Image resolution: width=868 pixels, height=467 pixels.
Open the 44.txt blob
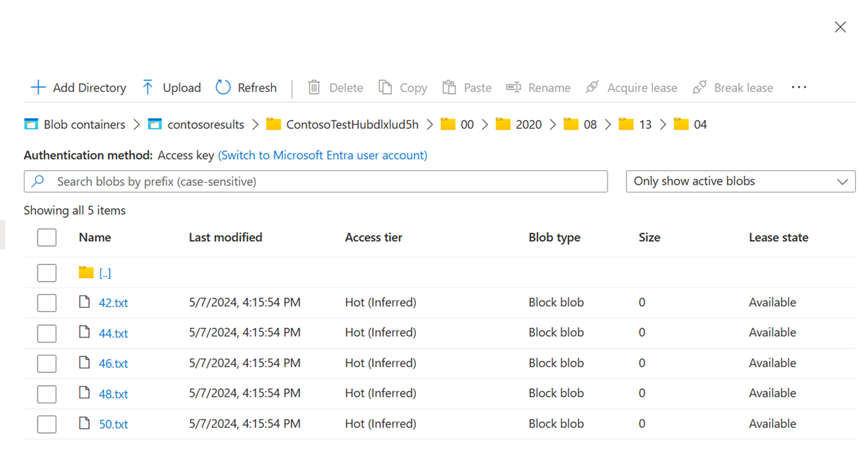113,332
